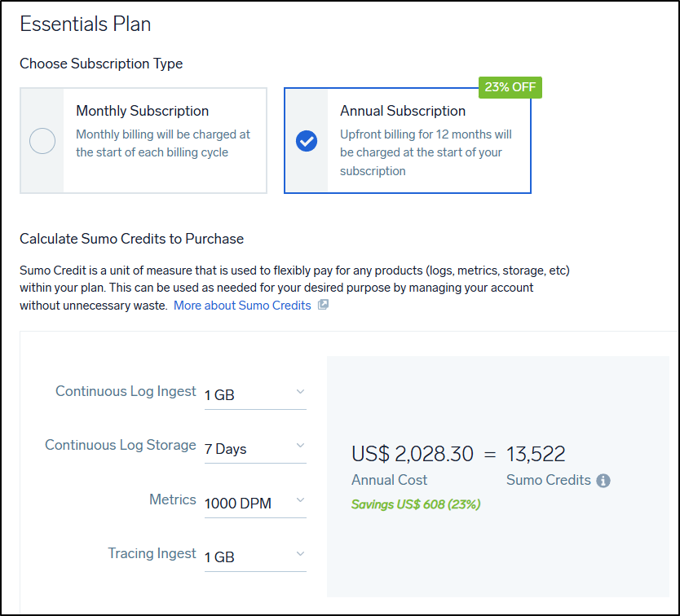
Task: Click the info icon next to Sumo Credits
Action: tap(603, 481)
